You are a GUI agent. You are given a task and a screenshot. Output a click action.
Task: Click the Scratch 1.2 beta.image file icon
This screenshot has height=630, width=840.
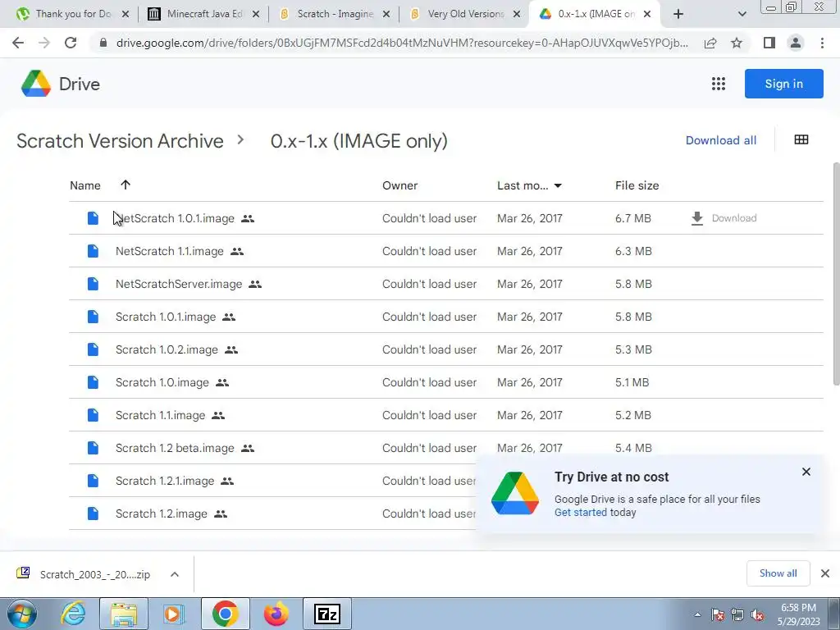93,448
